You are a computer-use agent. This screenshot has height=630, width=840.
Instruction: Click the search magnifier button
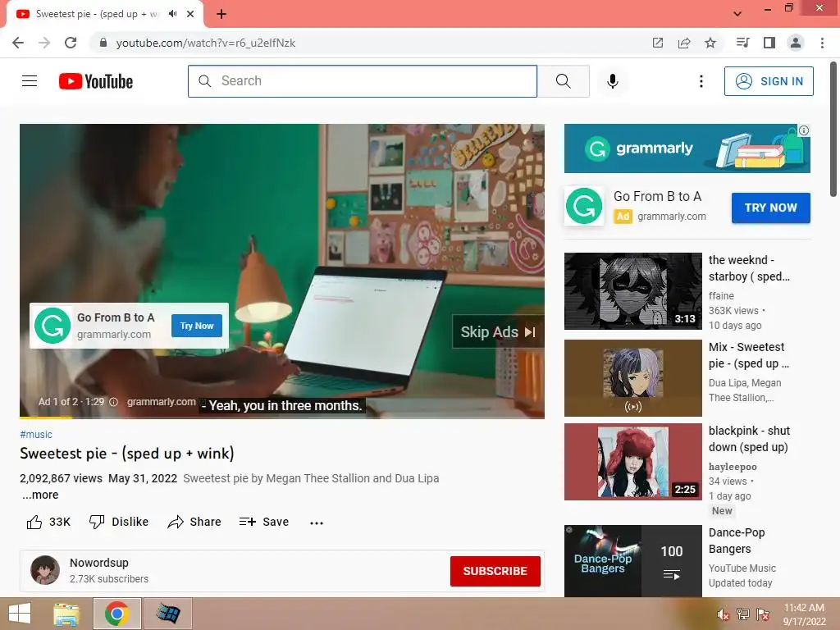coord(563,81)
